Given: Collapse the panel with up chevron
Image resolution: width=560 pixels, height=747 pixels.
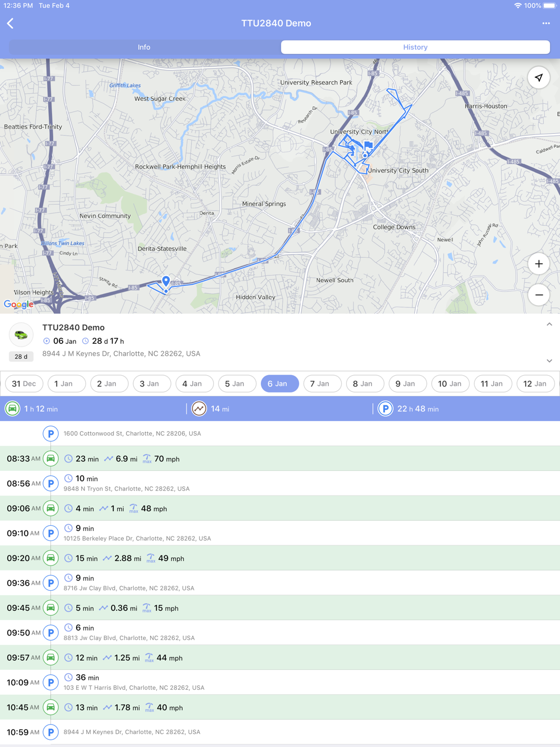Looking at the screenshot, I should click(549, 324).
